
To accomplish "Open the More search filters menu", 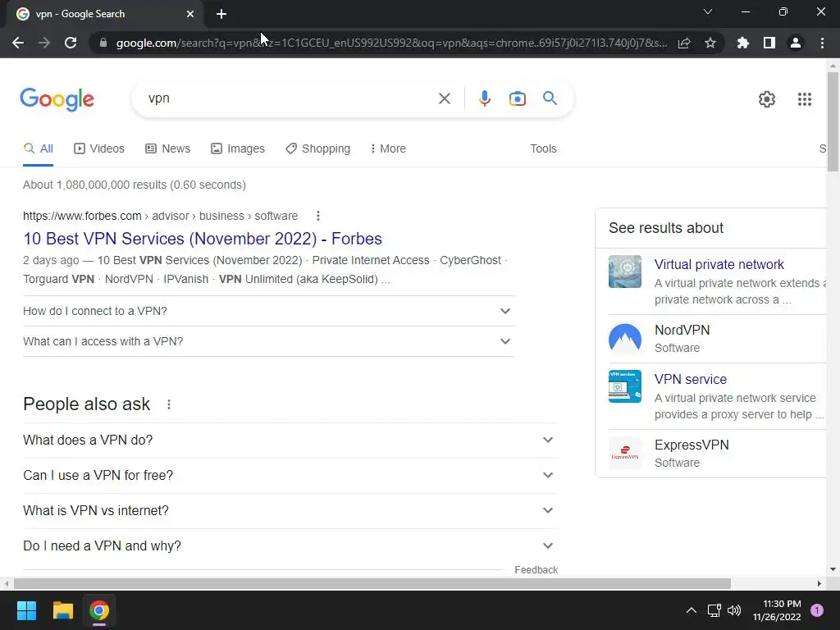I will [x=388, y=149].
